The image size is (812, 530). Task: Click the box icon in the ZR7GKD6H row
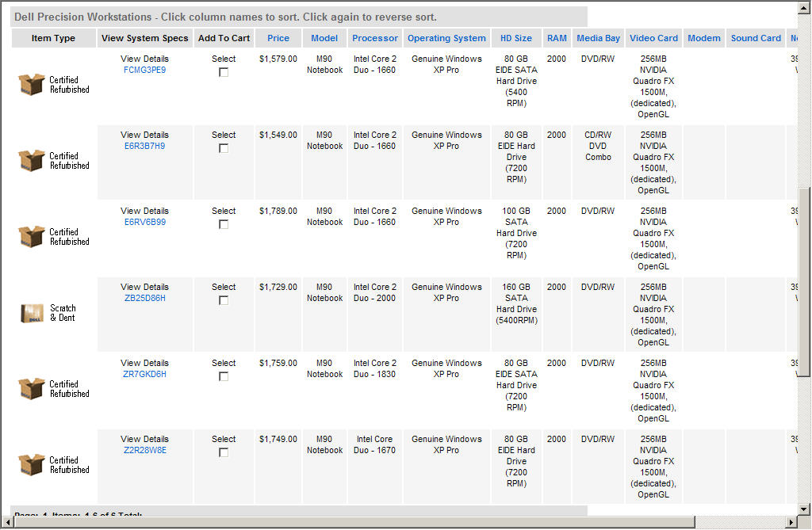[31, 389]
